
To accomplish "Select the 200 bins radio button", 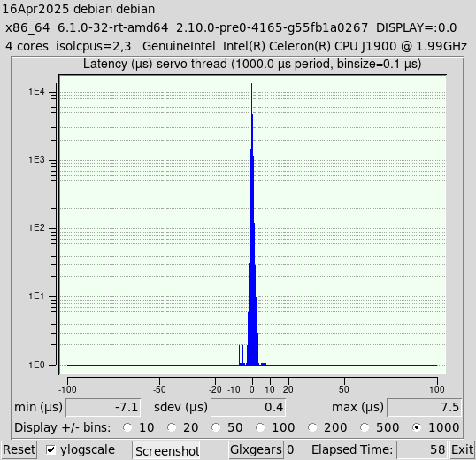I will (x=312, y=427).
